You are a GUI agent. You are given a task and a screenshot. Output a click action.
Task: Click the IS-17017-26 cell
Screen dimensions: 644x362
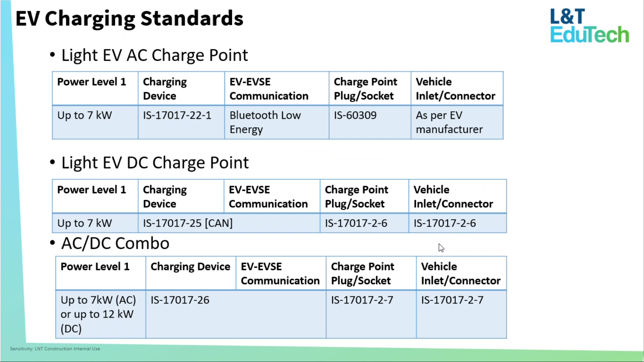(x=180, y=300)
